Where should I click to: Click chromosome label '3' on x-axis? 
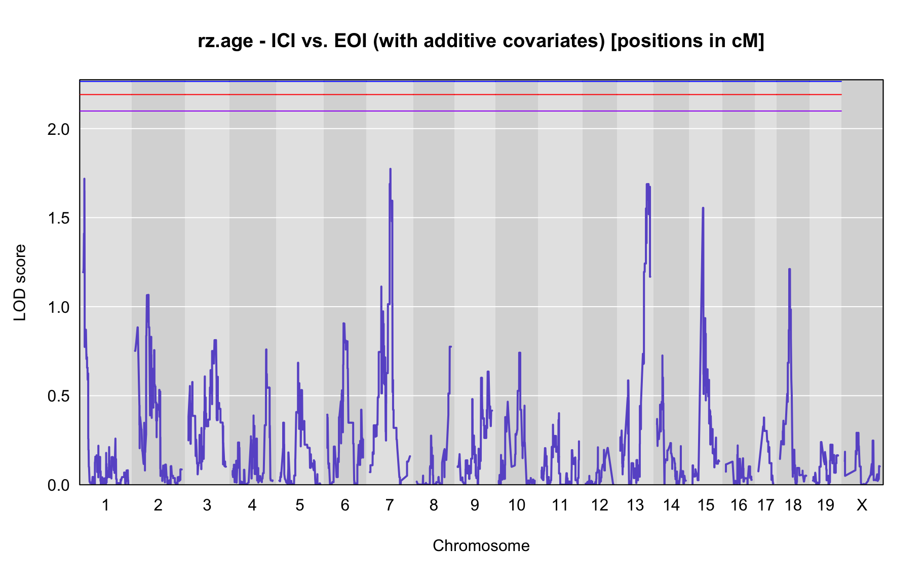click(207, 505)
